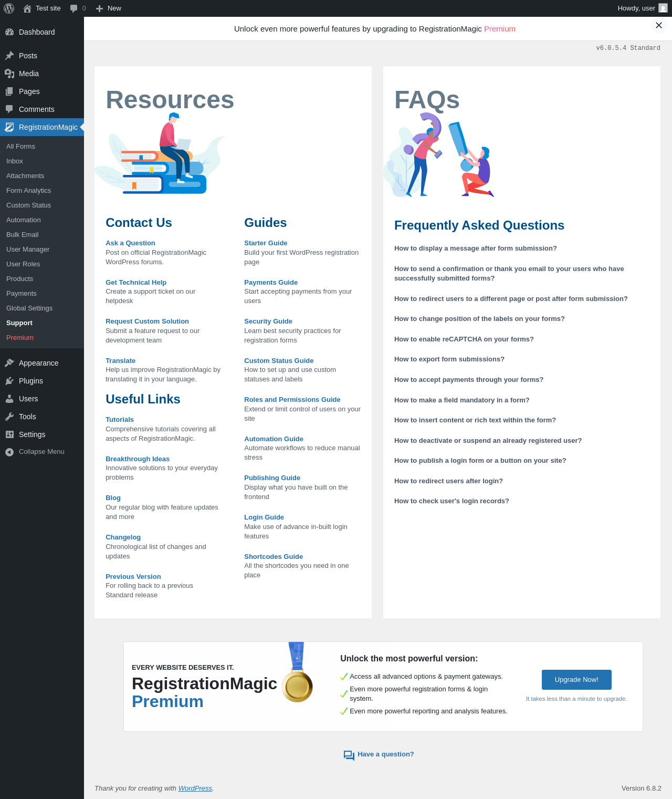672x799 pixels.
Task: Open the Tutorials link
Action: (120, 420)
